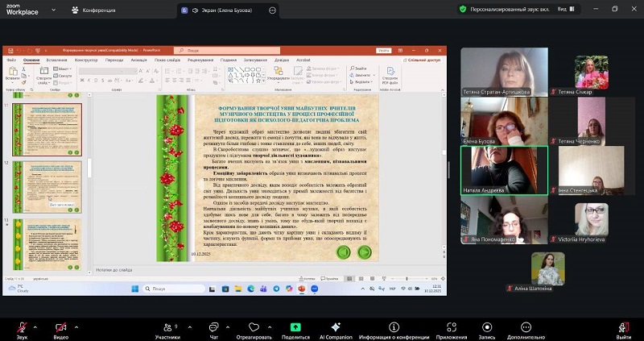
Task: Click the React (Отреагировать) heart icon
Action: (254, 326)
